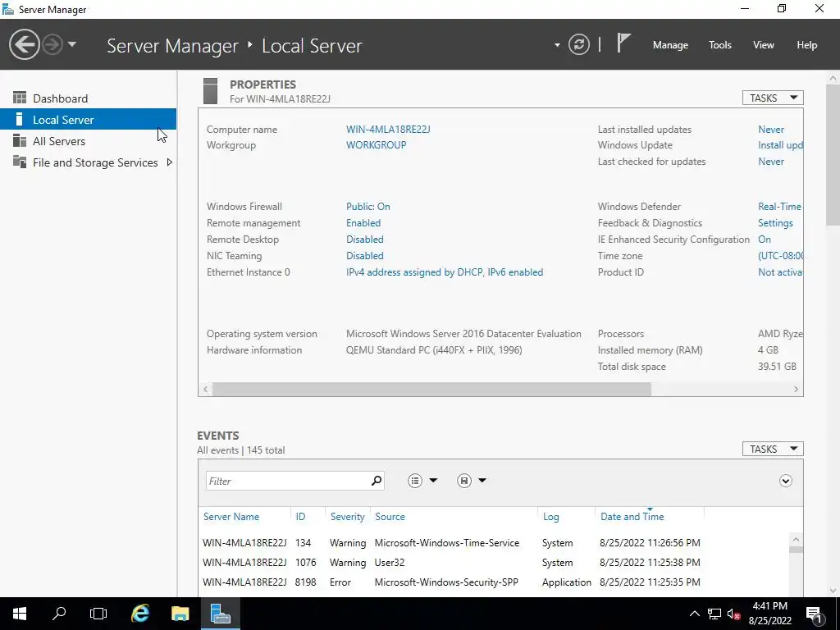The height and width of the screenshot is (630, 840).
Task: Click right arrow of Properties horizontal scrollbar
Action: click(x=796, y=390)
